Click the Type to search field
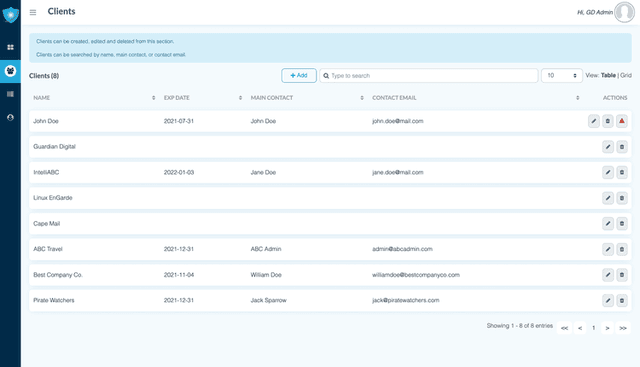Screen dimensions: 640x367 pyautogui.click(x=429, y=76)
